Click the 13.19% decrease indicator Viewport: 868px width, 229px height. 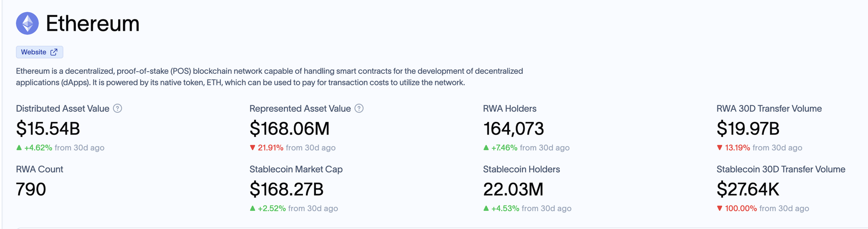click(733, 147)
